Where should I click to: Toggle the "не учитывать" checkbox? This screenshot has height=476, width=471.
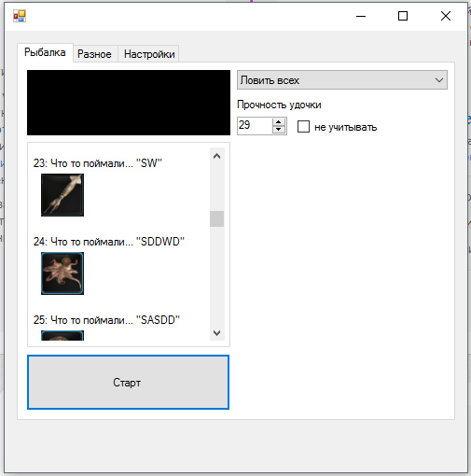tap(303, 127)
